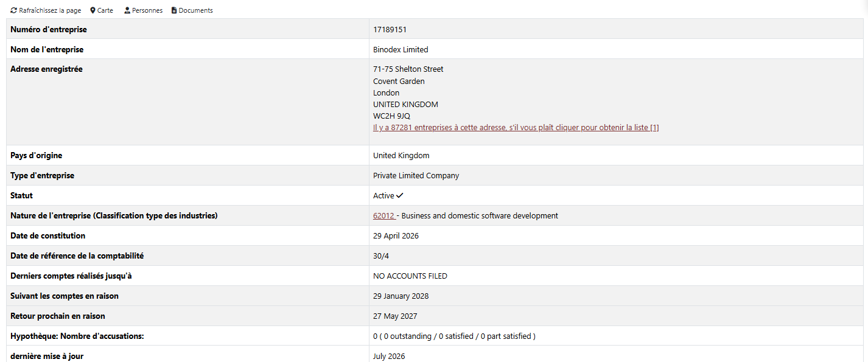Click the map pin icon beside Carte
868x362 pixels.
[93, 10]
